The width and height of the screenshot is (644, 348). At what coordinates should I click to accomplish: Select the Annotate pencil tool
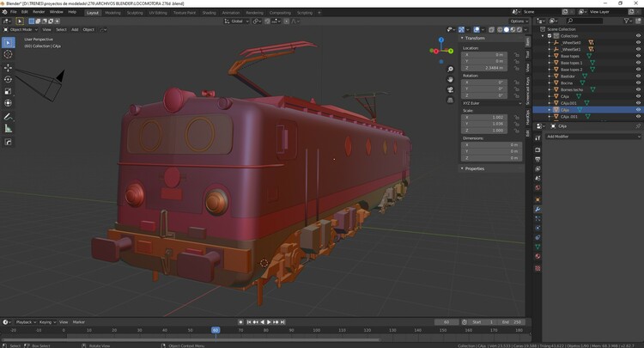point(9,116)
